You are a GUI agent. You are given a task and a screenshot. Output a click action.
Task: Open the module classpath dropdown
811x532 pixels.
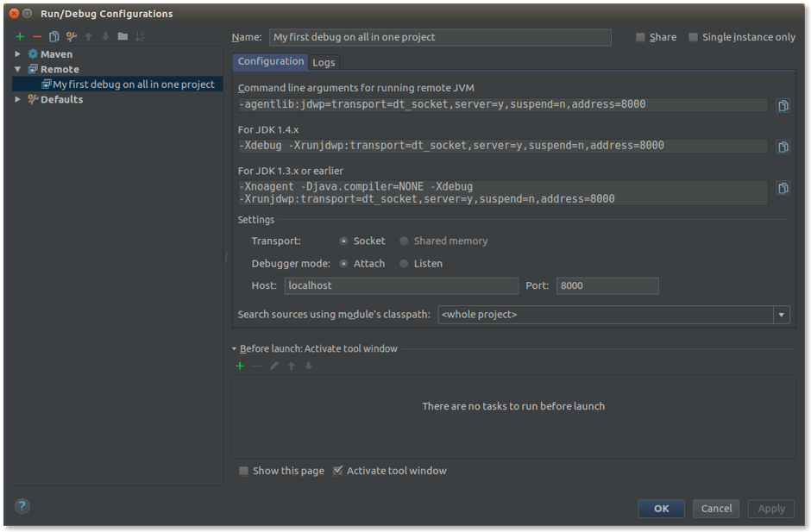point(782,315)
